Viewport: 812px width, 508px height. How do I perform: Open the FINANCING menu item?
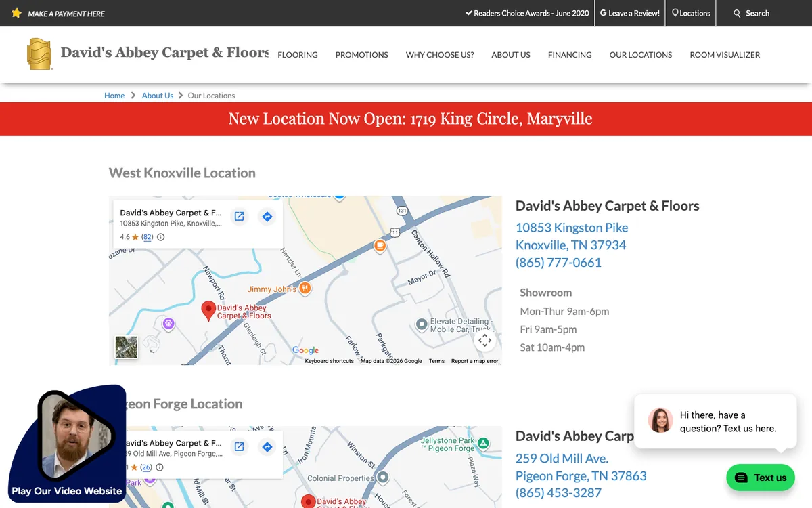tap(570, 55)
